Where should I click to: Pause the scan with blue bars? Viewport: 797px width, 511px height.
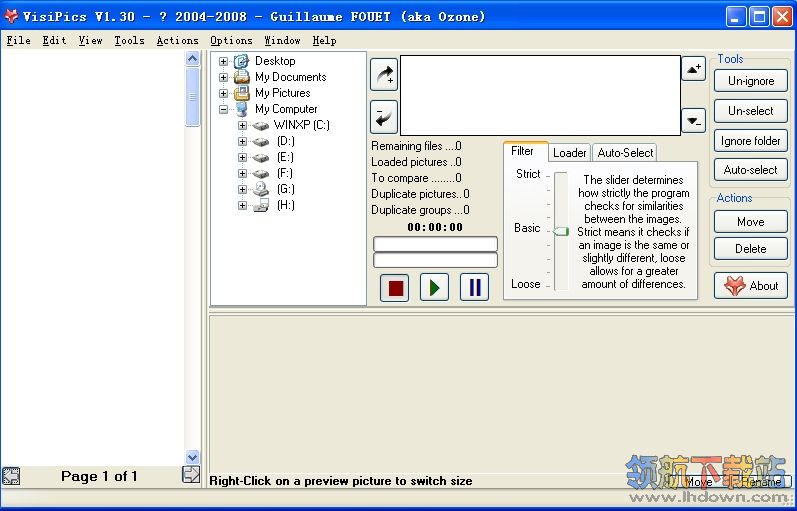[x=474, y=288]
